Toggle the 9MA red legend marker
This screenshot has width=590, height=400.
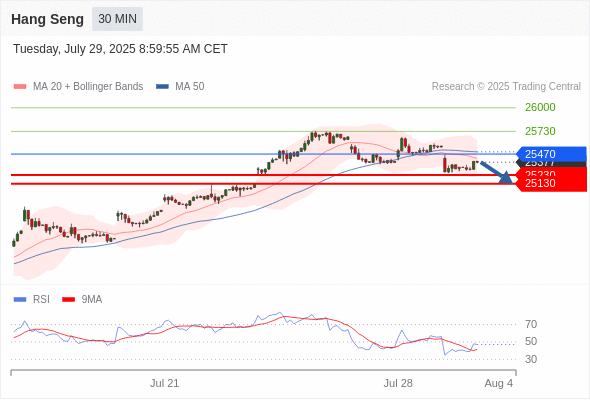point(68,300)
